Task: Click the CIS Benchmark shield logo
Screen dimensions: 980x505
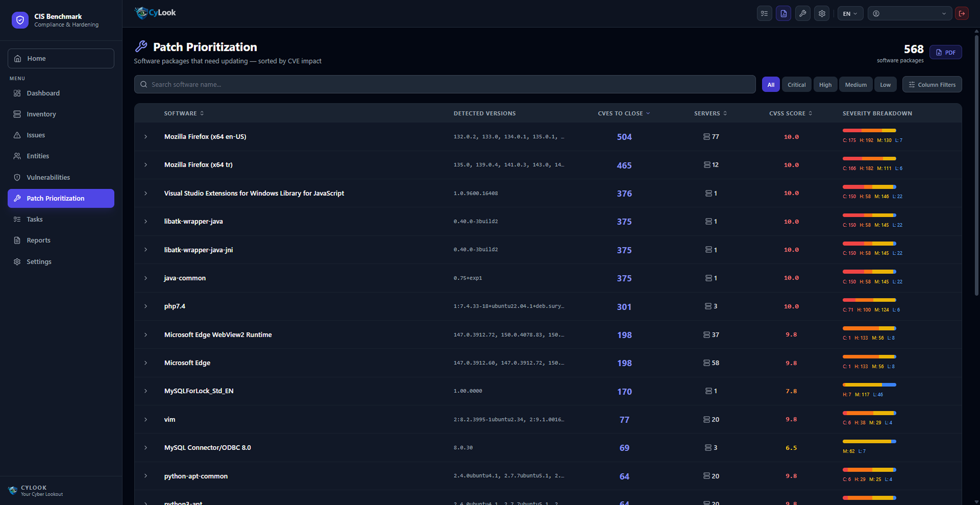Action: pos(20,20)
